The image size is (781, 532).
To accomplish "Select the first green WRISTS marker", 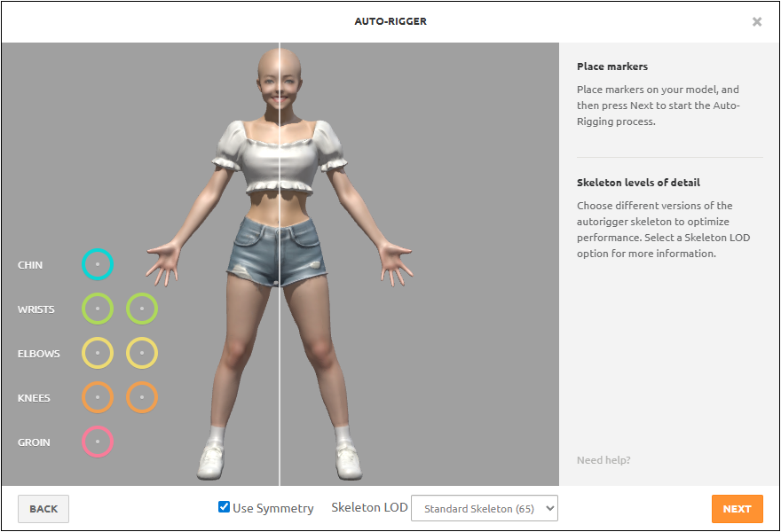I will click(x=98, y=309).
